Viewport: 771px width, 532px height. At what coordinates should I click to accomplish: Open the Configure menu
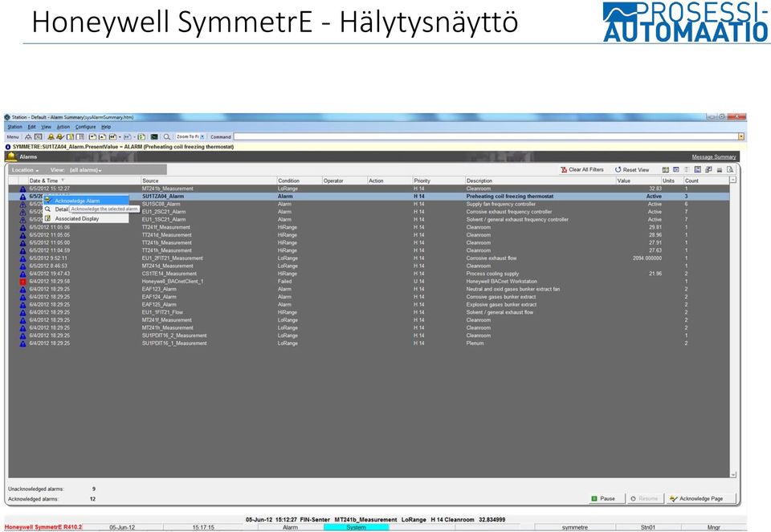click(86, 127)
